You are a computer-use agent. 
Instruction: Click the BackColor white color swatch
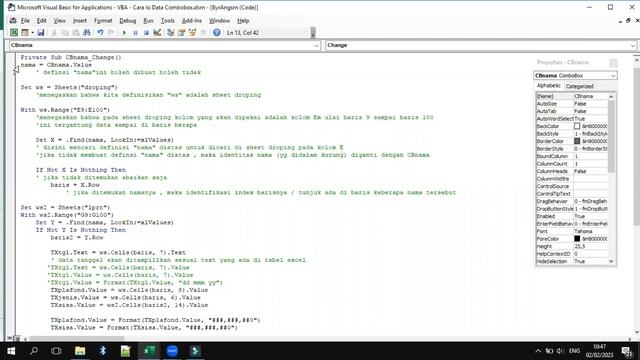577,126
